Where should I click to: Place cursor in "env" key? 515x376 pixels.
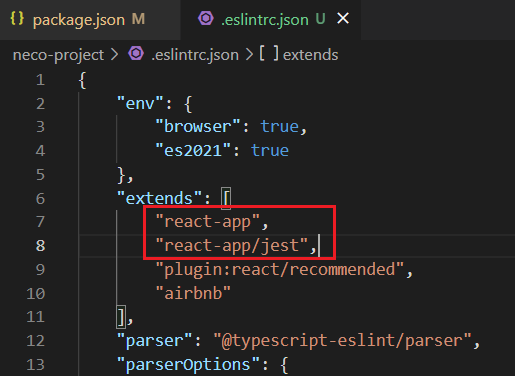pos(140,104)
